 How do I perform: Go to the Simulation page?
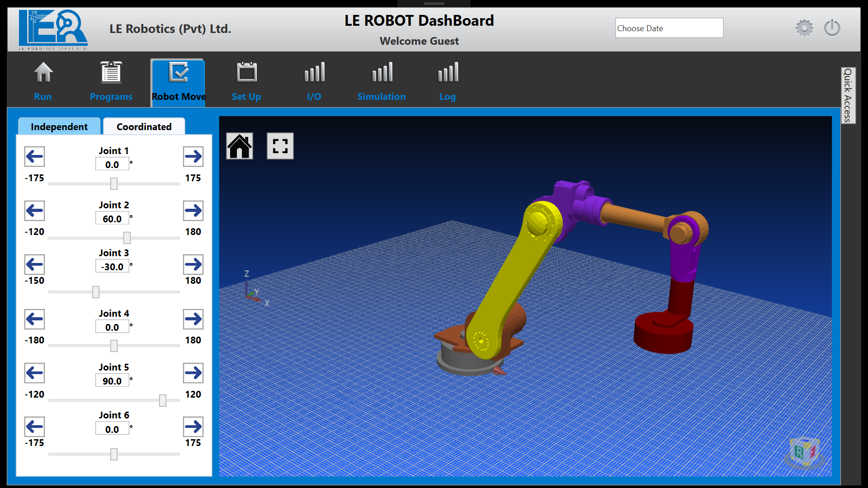coord(382,82)
